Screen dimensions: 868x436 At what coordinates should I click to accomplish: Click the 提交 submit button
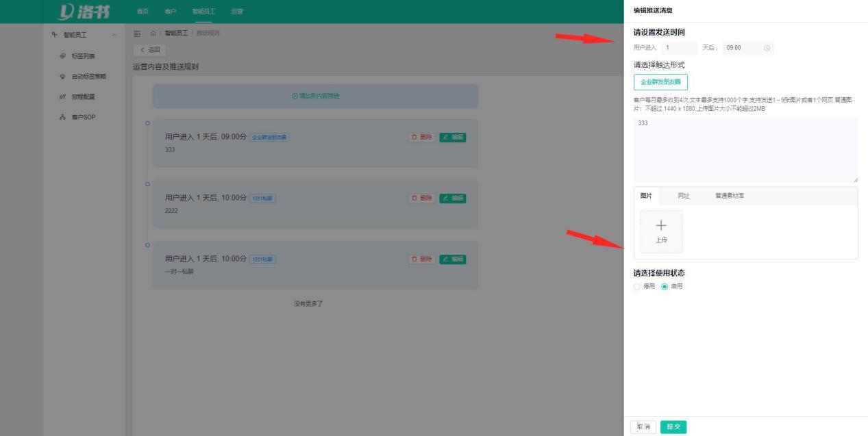point(673,426)
